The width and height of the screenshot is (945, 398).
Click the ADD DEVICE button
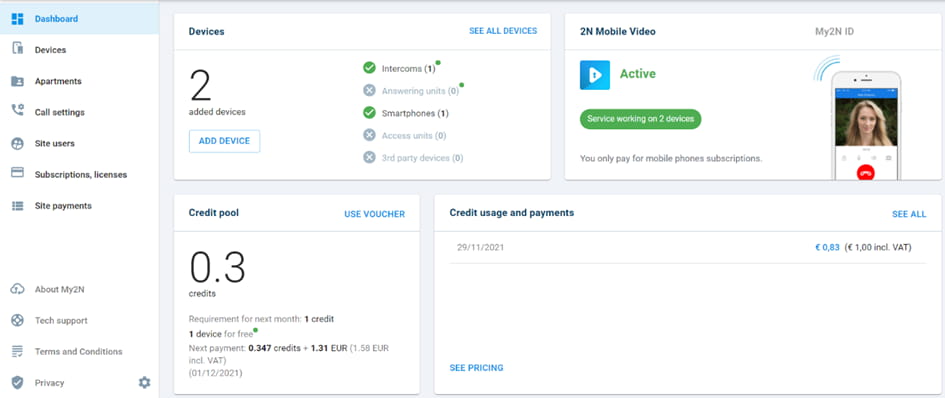click(x=224, y=141)
